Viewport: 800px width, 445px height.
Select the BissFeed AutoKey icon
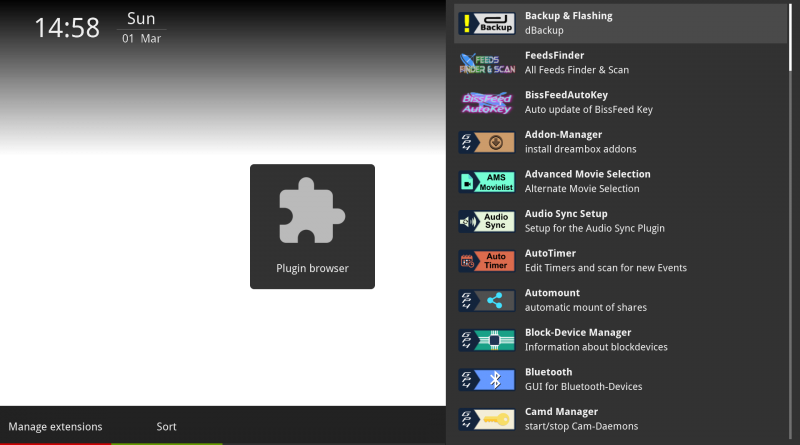[487, 103]
